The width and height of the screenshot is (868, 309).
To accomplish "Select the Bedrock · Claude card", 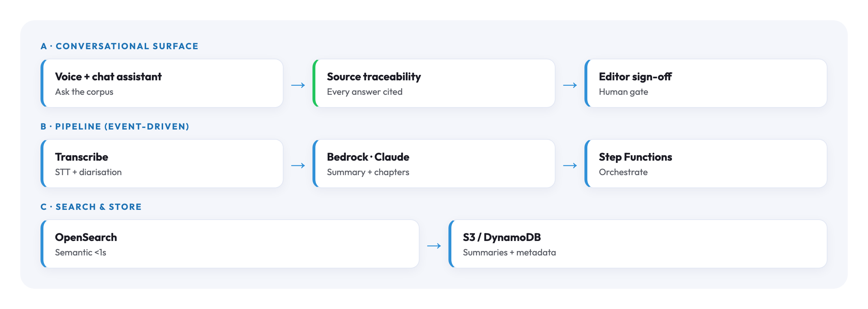I will [434, 164].
